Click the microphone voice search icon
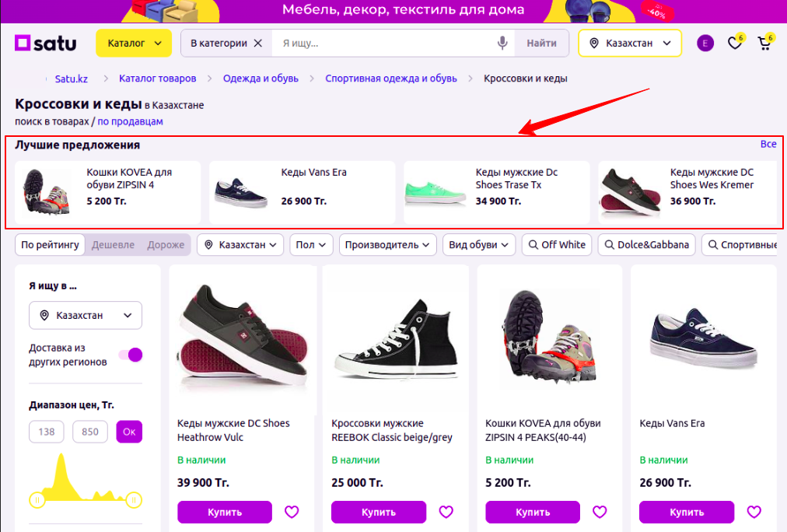The image size is (787, 532). point(502,43)
